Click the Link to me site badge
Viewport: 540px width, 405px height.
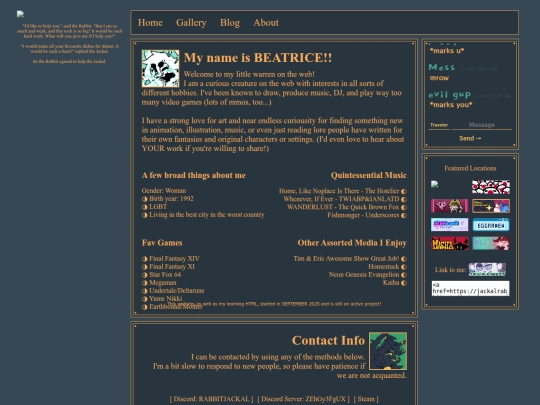[487, 269]
